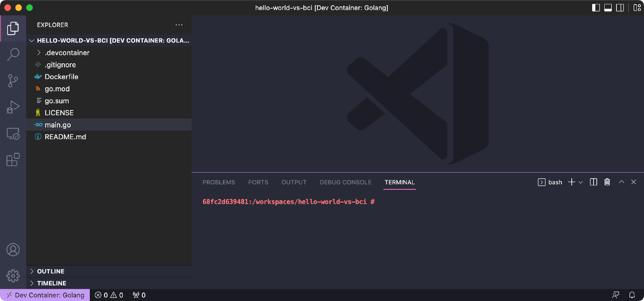Click the bash terminal profile icon
644x301 pixels.
[x=542, y=182]
